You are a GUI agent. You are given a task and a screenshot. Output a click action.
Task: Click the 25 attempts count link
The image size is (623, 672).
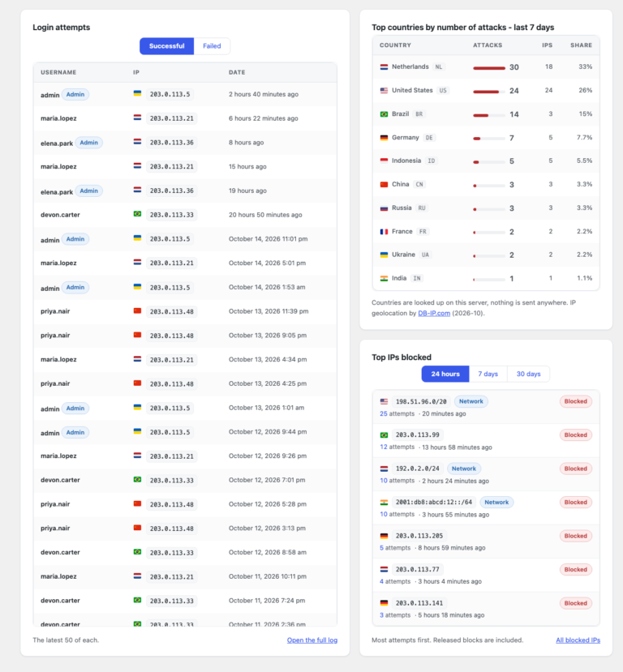click(384, 414)
